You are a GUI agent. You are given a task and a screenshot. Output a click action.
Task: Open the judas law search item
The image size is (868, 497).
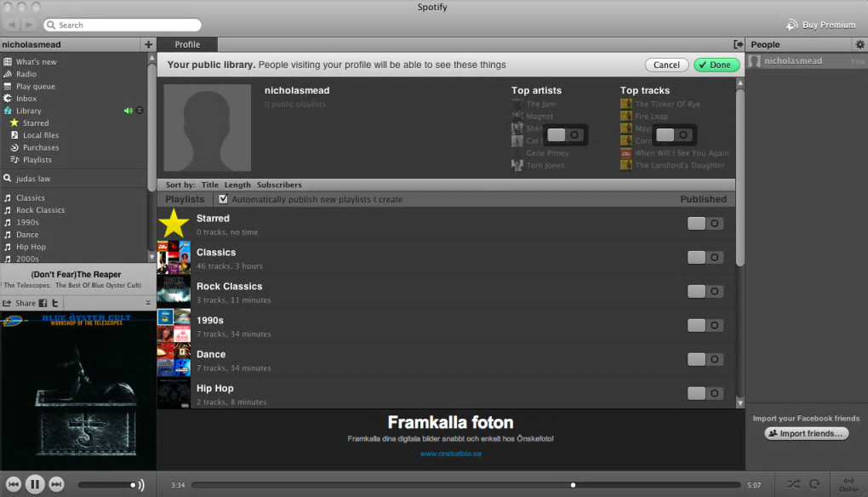click(x=32, y=178)
